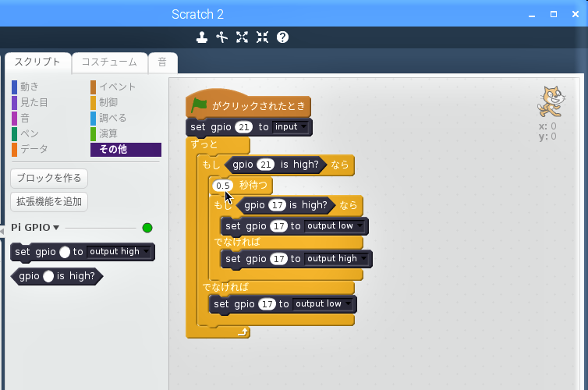Open the input dropdown on the set gpio 21 block
The width and height of the screenshot is (588, 390).
coord(291,126)
